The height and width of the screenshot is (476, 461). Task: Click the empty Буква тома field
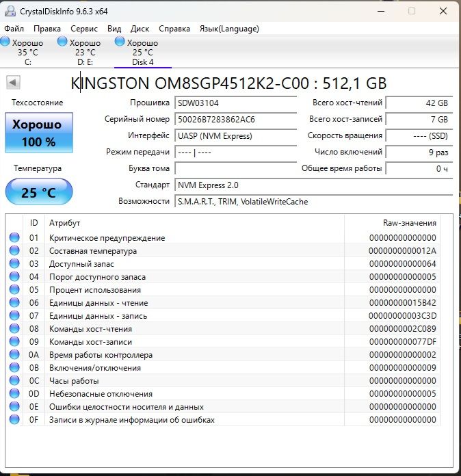coord(236,168)
